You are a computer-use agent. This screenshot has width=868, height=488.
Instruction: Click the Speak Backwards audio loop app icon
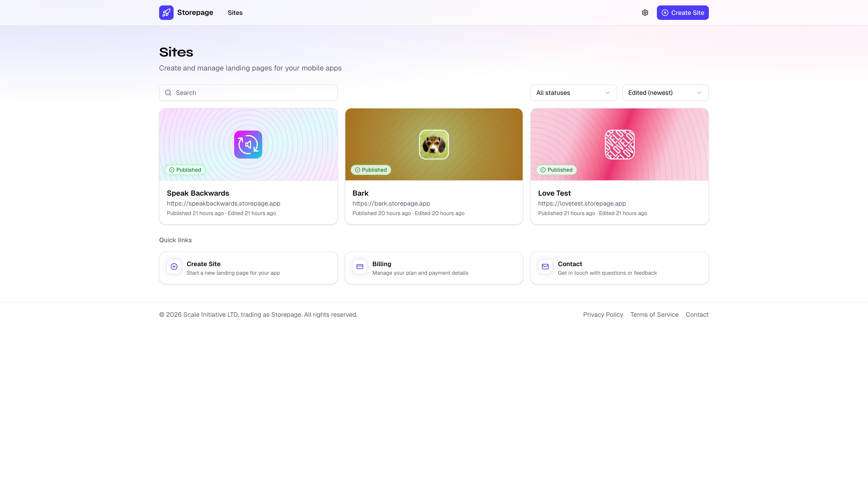[x=248, y=145]
